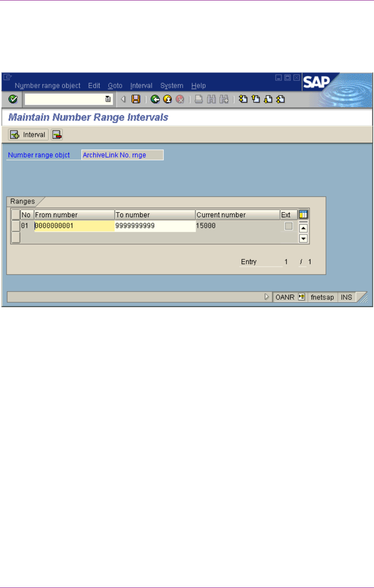
Task: Click the Insert Interval button
Action: (28, 135)
